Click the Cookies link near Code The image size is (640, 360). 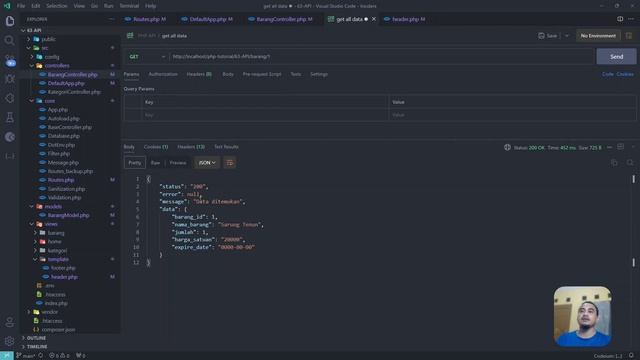point(625,74)
